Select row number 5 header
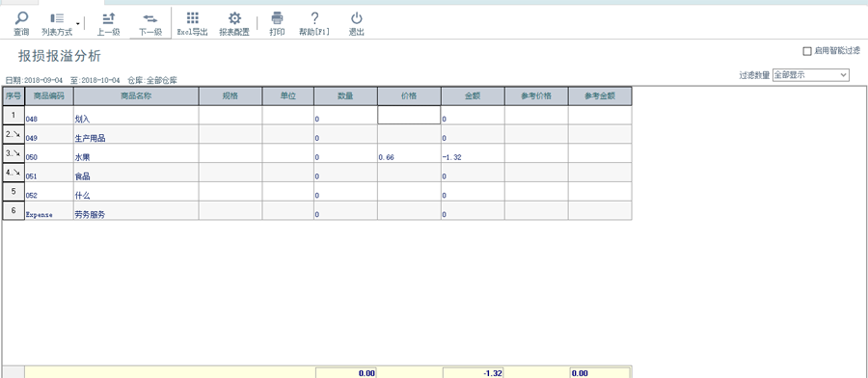 14,191
